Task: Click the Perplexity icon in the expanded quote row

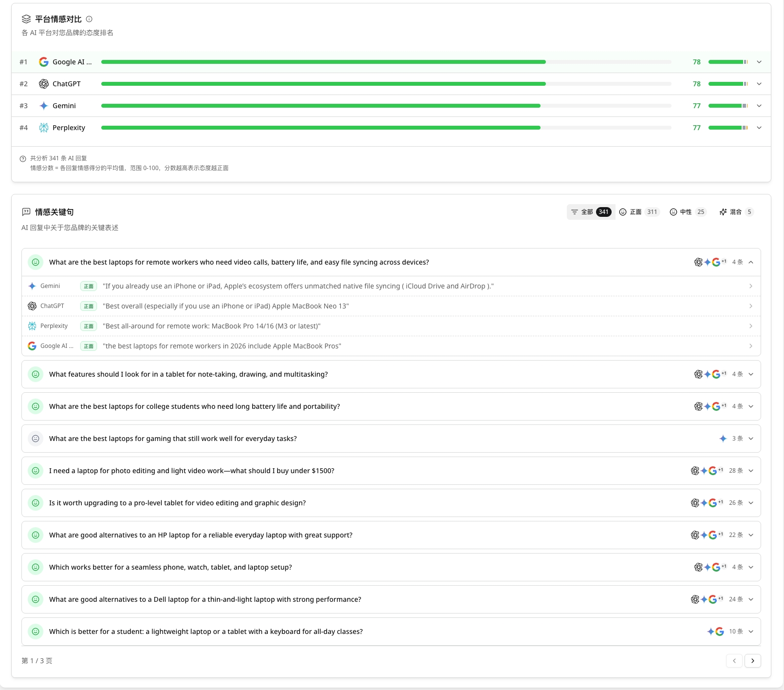Action: (32, 326)
